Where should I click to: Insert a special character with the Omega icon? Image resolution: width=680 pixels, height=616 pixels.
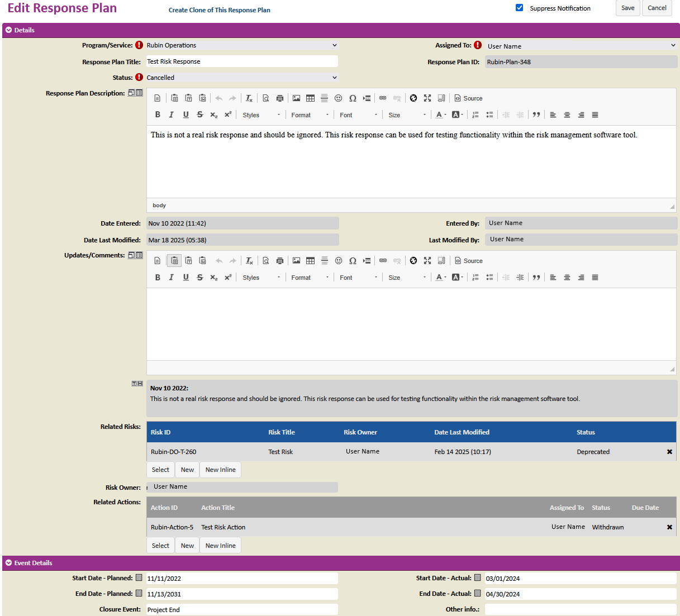click(353, 98)
